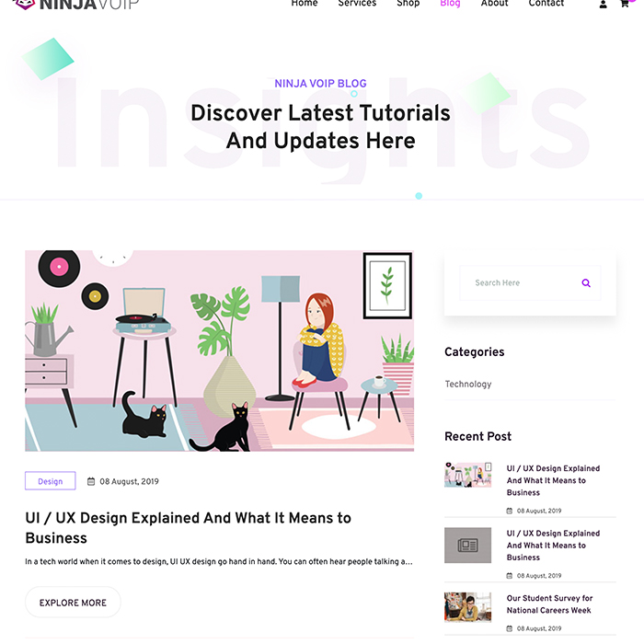Click the Explore More button

73,602
